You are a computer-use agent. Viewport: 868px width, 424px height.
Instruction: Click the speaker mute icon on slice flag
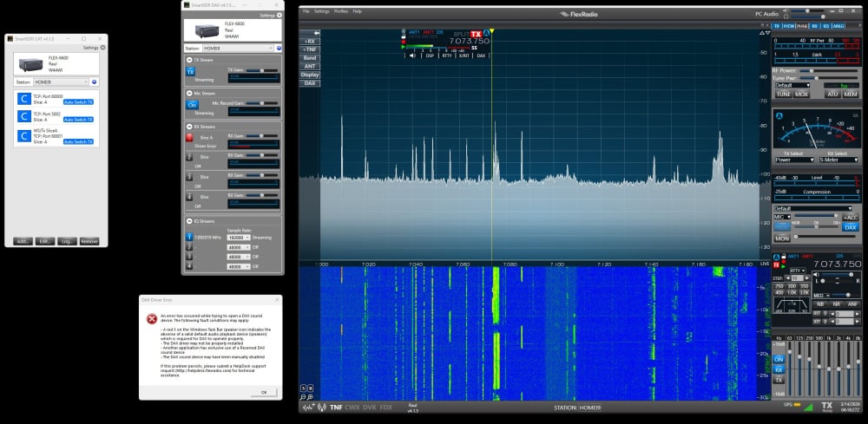411,55
